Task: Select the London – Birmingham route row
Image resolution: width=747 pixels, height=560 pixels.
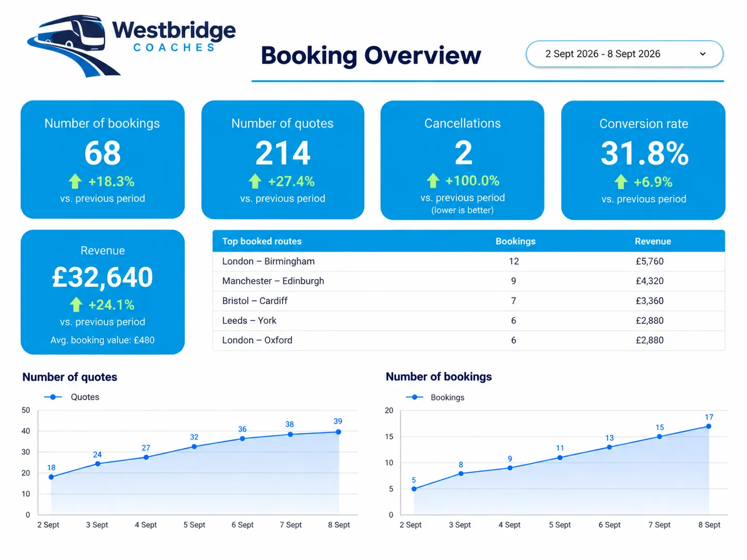Action: [468, 261]
